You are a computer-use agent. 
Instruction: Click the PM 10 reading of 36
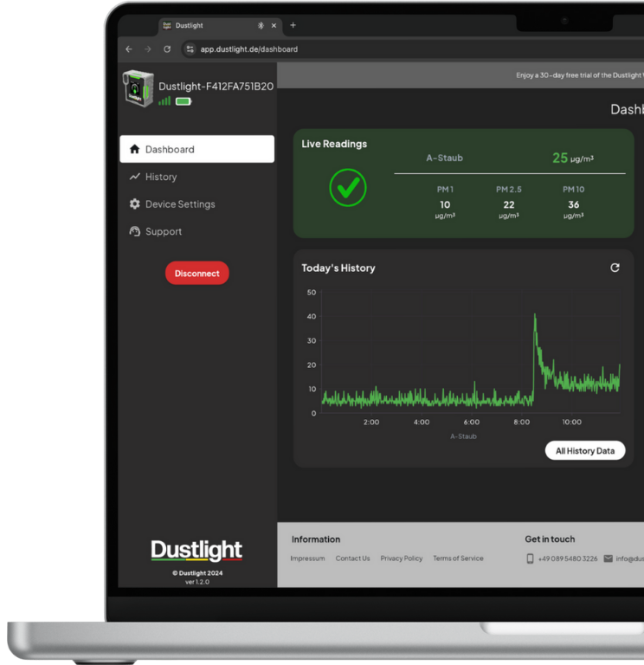coord(574,204)
